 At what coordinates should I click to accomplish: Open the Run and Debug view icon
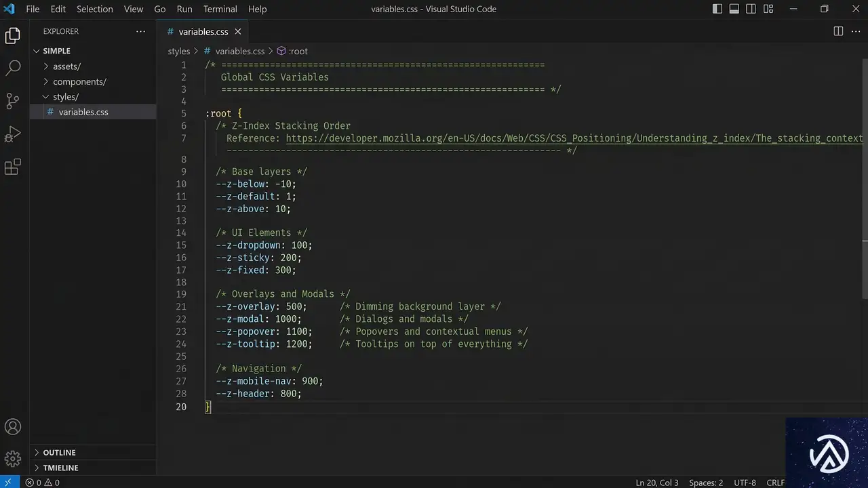pos(13,134)
